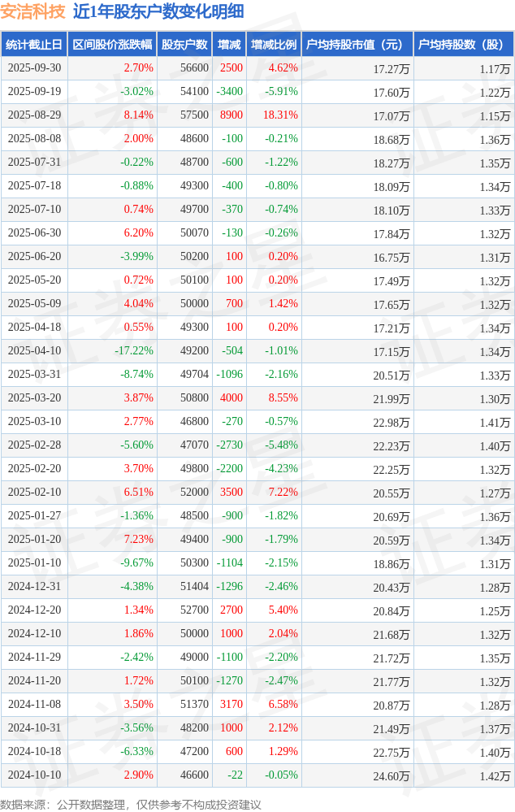Click the 2025-03-31 date row
515x812 pixels.
34,375
